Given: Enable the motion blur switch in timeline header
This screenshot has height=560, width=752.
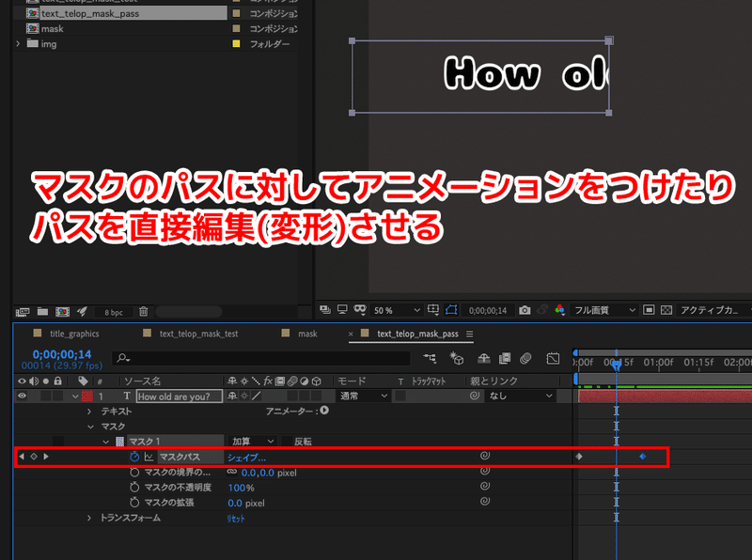Looking at the screenshot, I should [292, 379].
